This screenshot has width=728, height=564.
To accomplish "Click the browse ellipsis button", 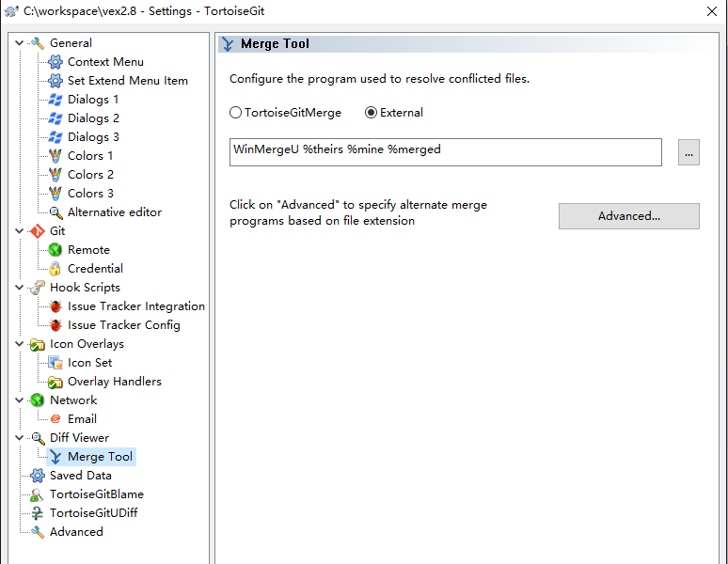I will (x=688, y=152).
